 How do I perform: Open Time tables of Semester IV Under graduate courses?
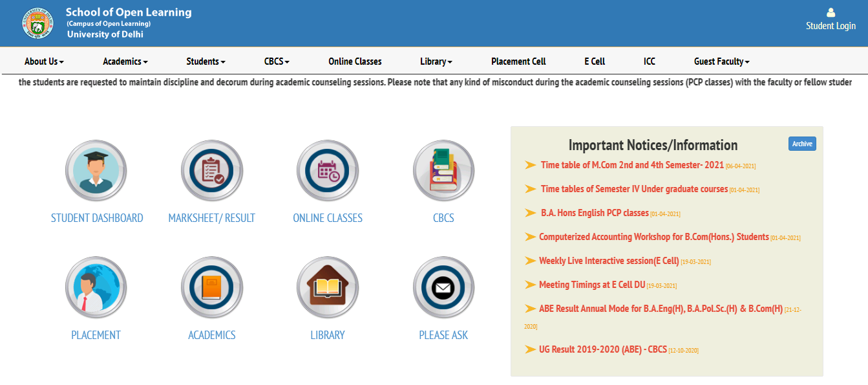pos(635,189)
